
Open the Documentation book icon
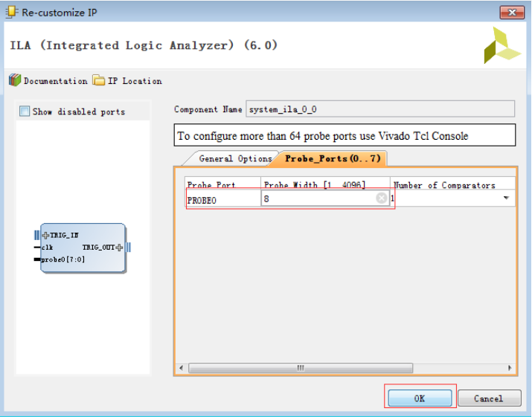[15, 80]
